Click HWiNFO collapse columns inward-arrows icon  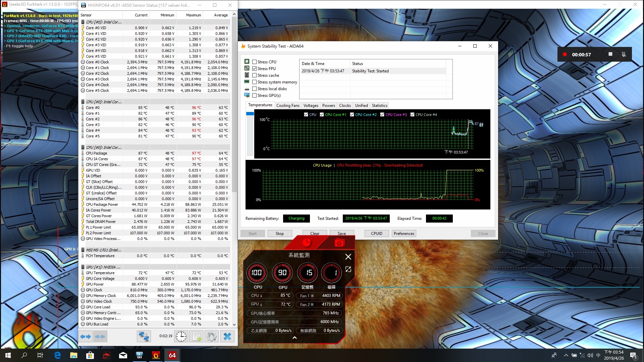coord(100,337)
